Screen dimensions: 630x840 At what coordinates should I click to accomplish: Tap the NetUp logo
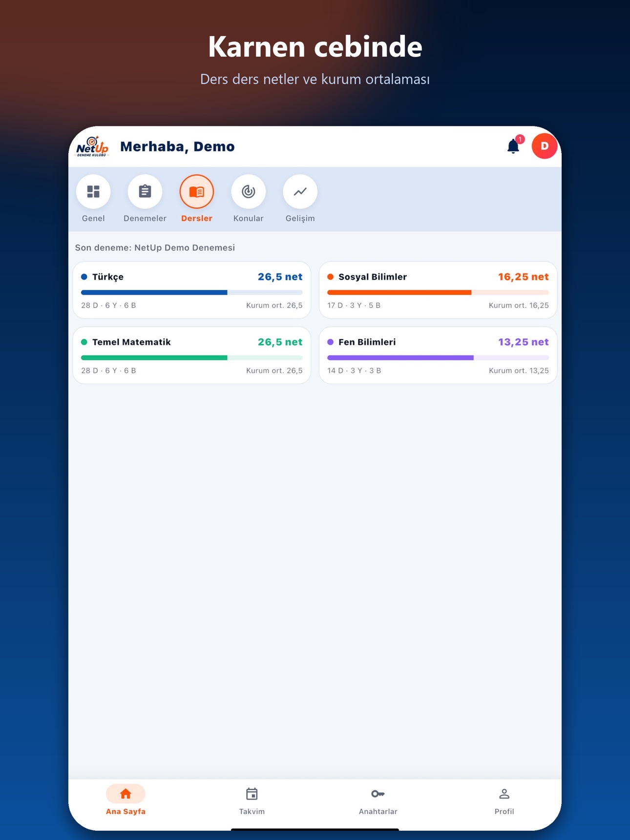pyautogui.click(x=92, y=146)
